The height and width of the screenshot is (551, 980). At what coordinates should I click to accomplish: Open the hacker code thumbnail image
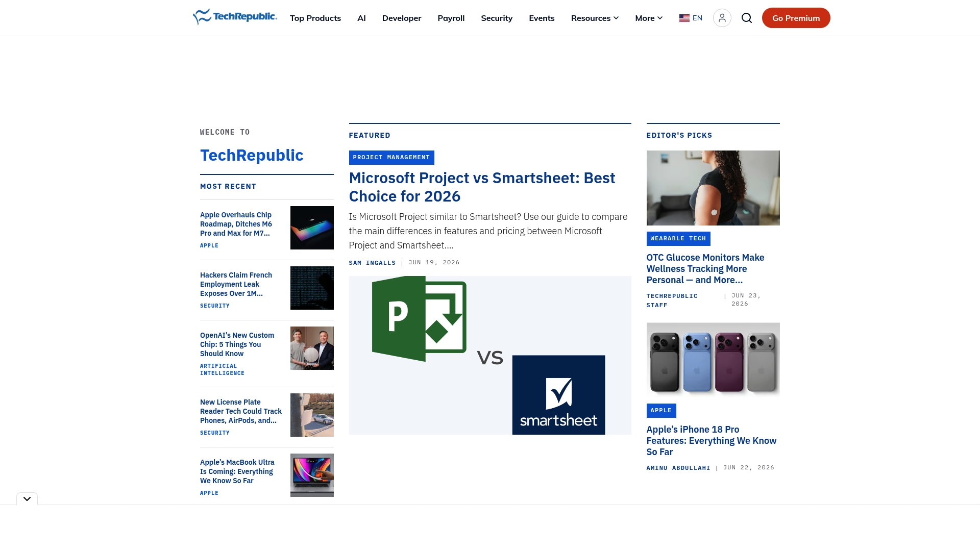click(x=312, y=288)
